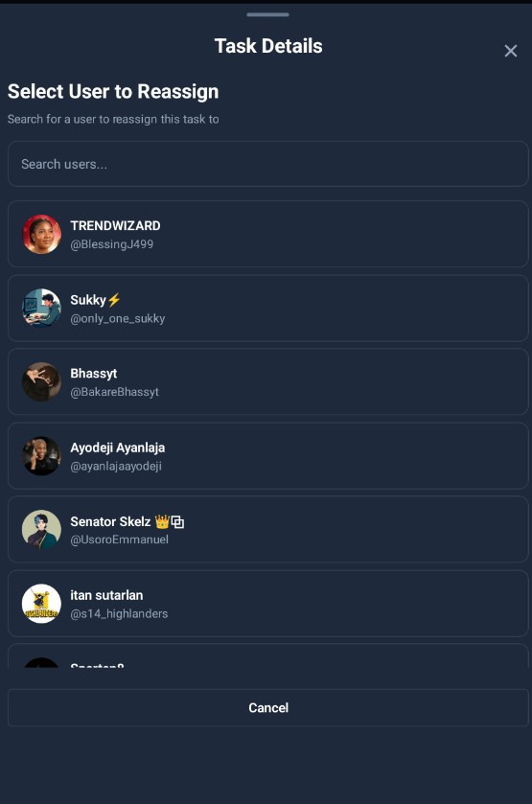Choose user TRENDWIZARD @BlessingJ499
Screen dimensions: 532x804
point(267,235)
